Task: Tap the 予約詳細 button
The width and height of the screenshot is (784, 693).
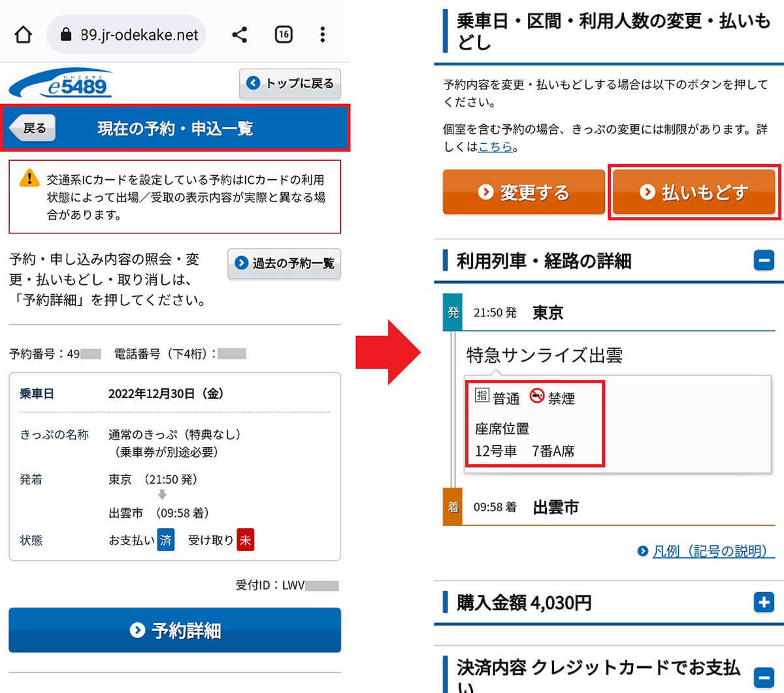Action: (175, 630)
